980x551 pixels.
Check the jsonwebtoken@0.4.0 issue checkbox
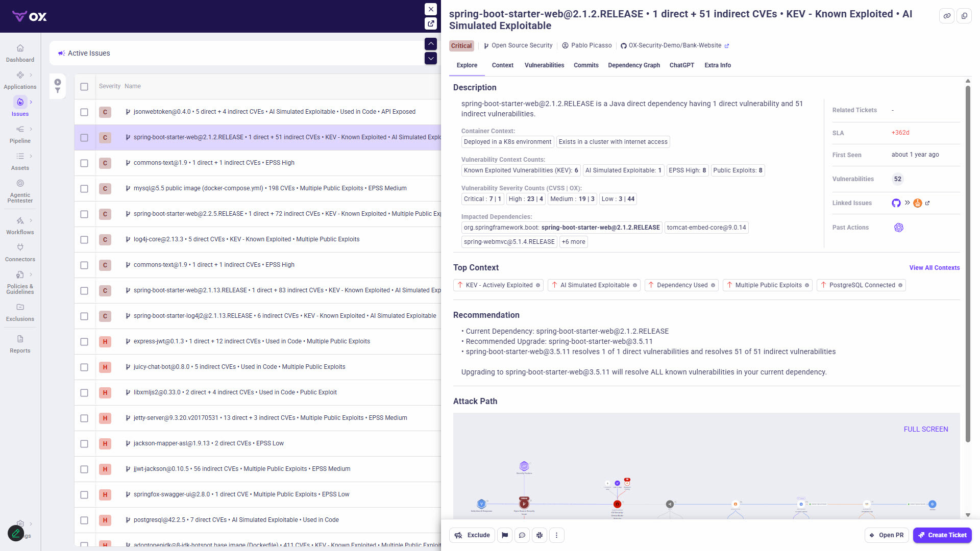pos(84,112)
